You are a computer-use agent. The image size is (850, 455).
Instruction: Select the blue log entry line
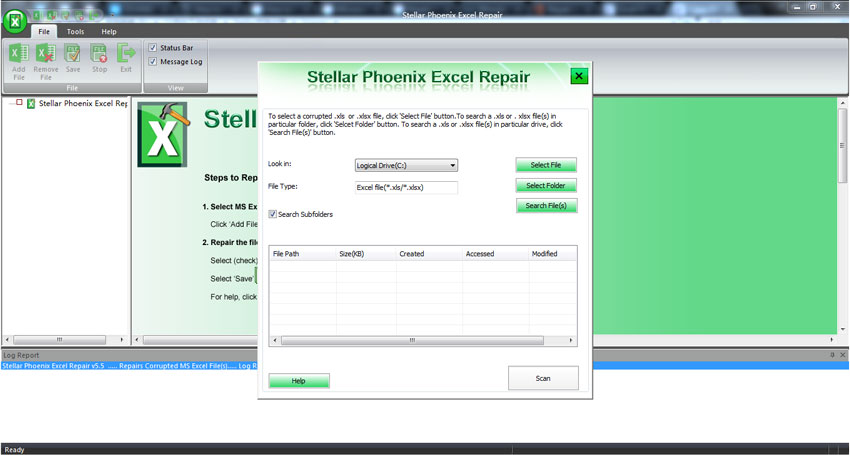[x=425, y=366]
